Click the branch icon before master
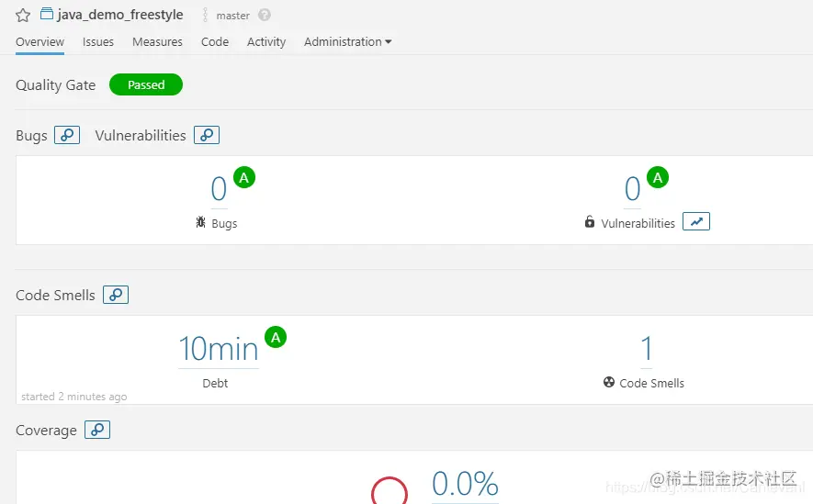813x504 pixels. coord(206,15)
